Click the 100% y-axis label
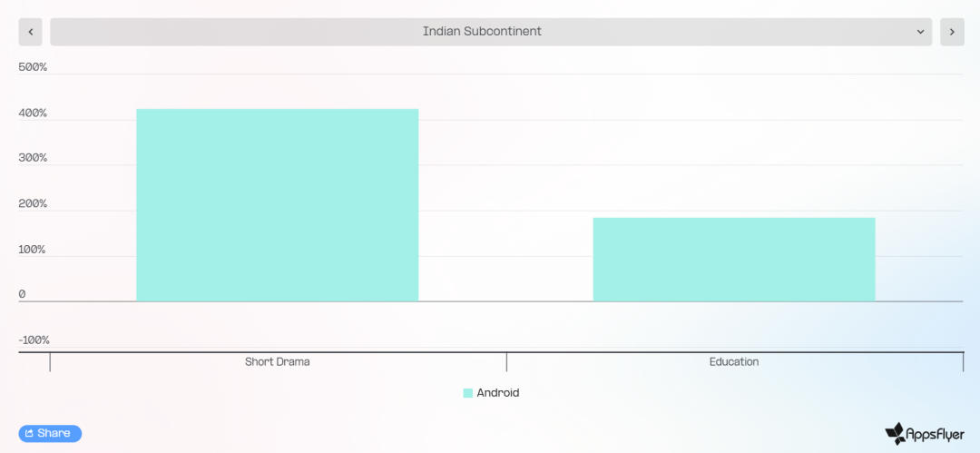Image resolution: width=980 pixels, height=453 pixels. pos(34,249)
